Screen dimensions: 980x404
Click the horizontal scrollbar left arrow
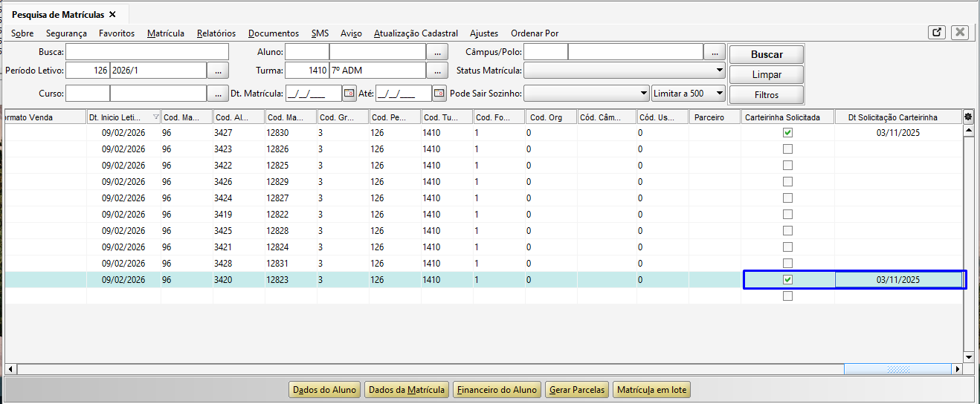[10, 368]
